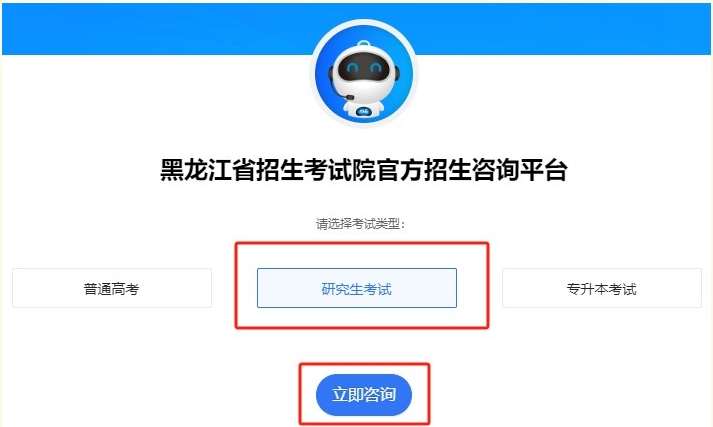Click the badge on the robot's chest
The image size is (713, 427).
363,111
